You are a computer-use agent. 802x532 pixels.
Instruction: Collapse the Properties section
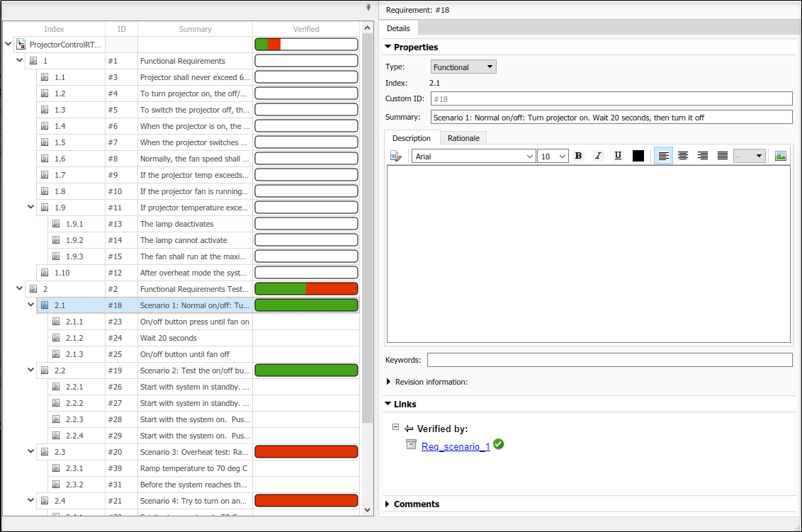[388, 47]
